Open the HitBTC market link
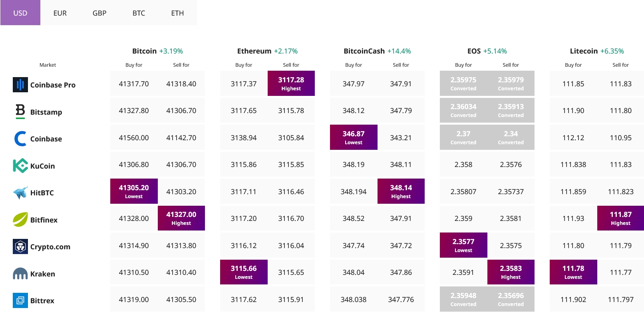The image size is (644, 312). point(42,193)
